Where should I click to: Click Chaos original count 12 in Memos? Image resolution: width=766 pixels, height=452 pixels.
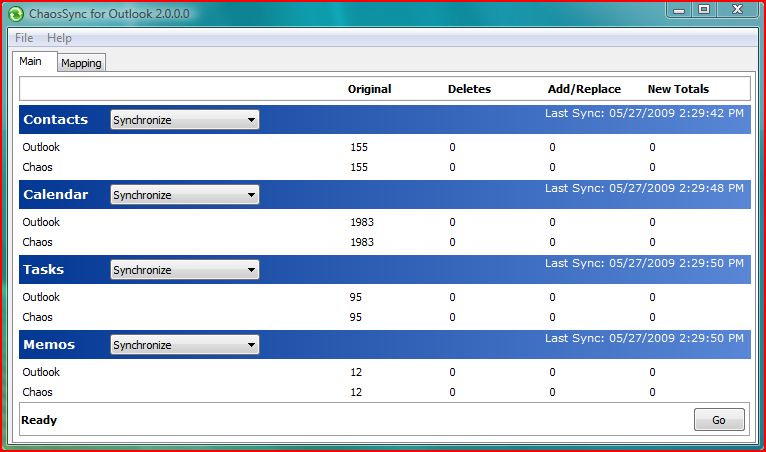[356, 392]
